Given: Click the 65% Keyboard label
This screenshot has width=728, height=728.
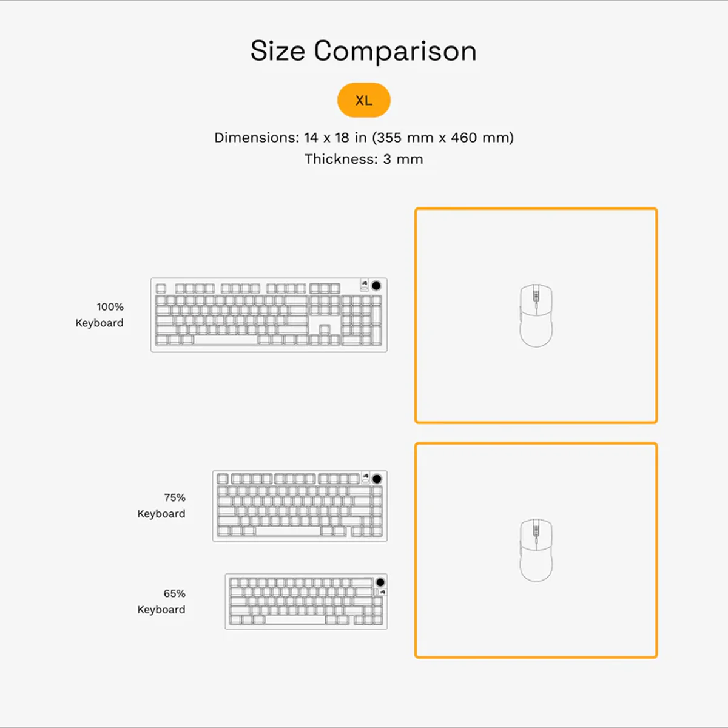Looking at the screenshot, I should (x=161, y=601).
